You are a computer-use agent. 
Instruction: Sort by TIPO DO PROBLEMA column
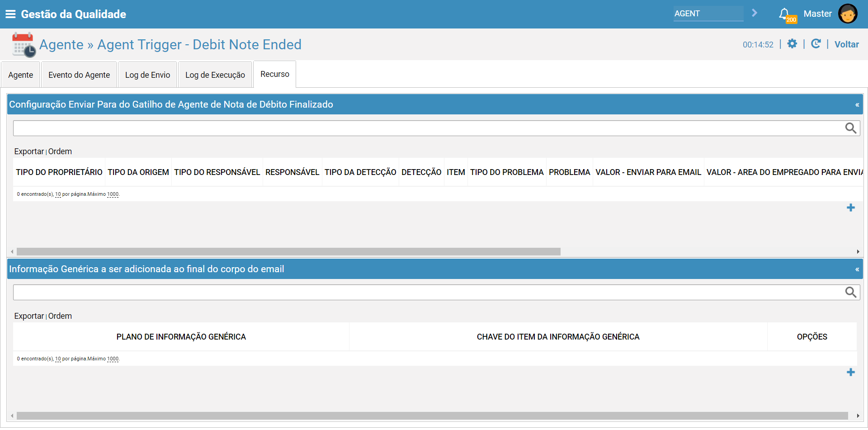(507, 172)
